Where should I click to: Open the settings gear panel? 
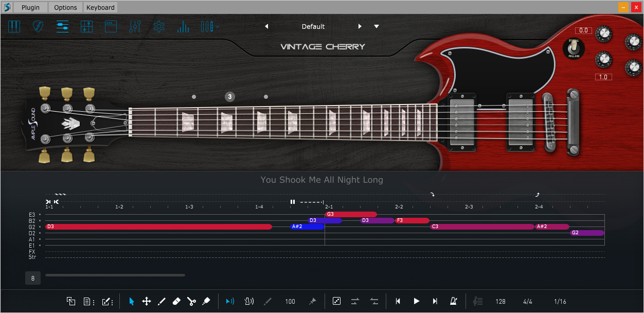159,26
